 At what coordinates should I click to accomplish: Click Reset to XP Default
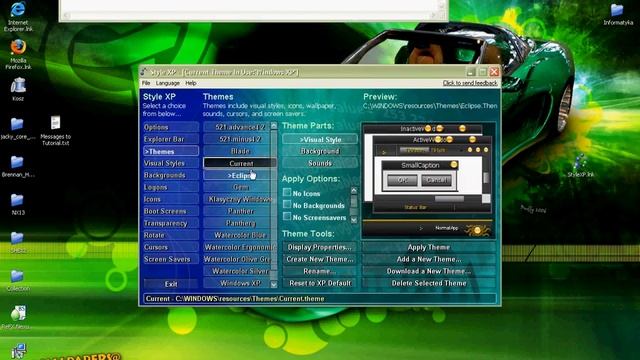point(319,283)
